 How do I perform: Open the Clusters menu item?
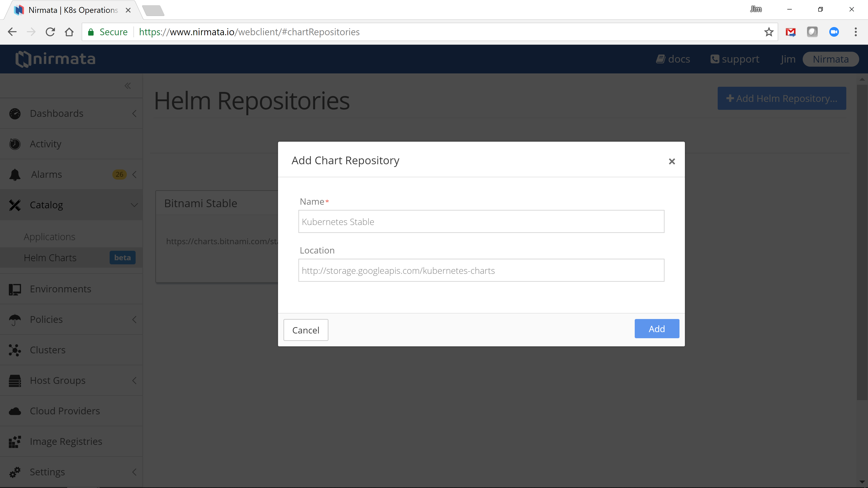tap(48, 350)
